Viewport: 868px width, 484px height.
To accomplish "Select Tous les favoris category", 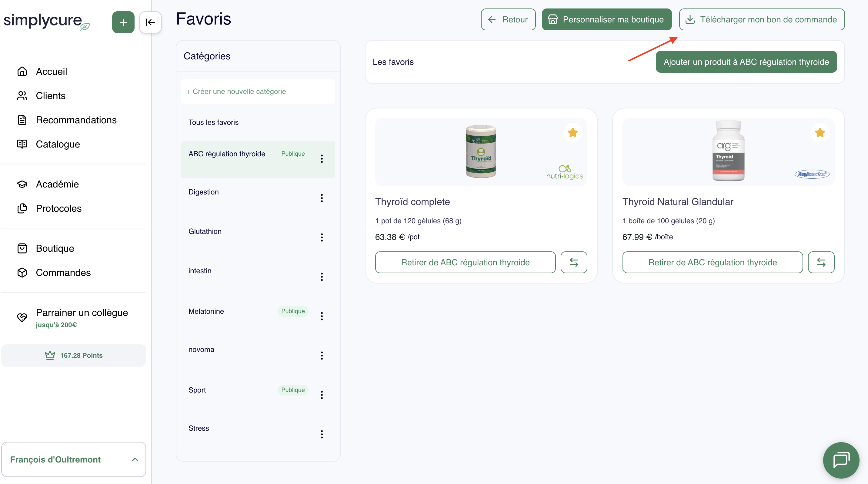I will coord(213,122).
